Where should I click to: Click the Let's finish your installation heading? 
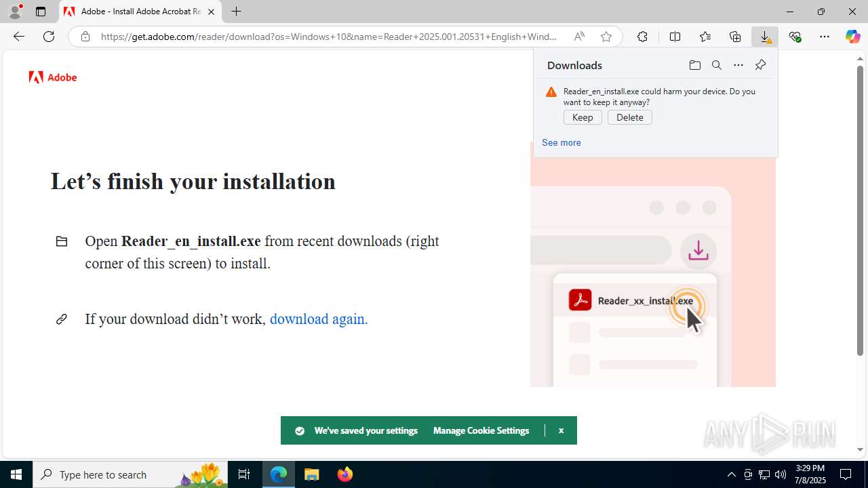coord(193,182)
